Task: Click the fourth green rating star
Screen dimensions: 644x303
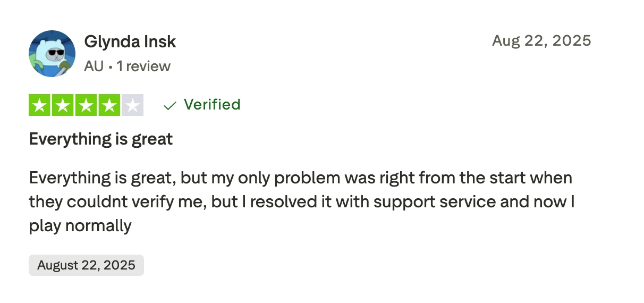Action: [109, 105]
